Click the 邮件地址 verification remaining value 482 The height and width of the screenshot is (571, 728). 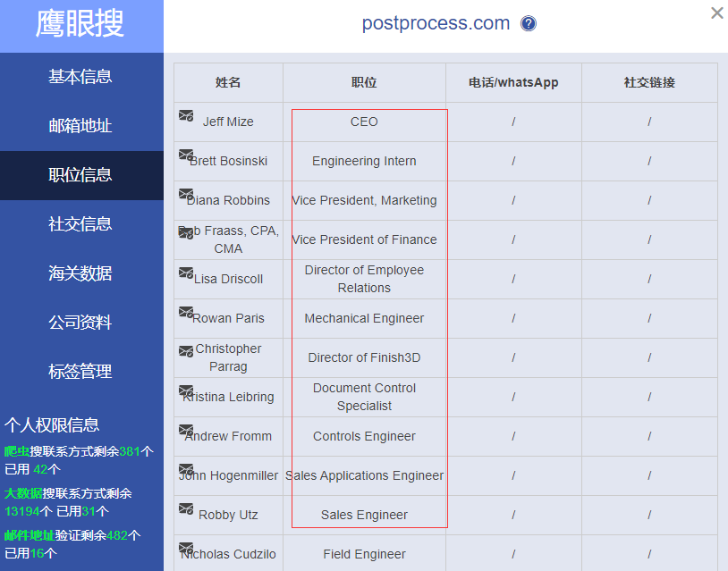(117, 536)
